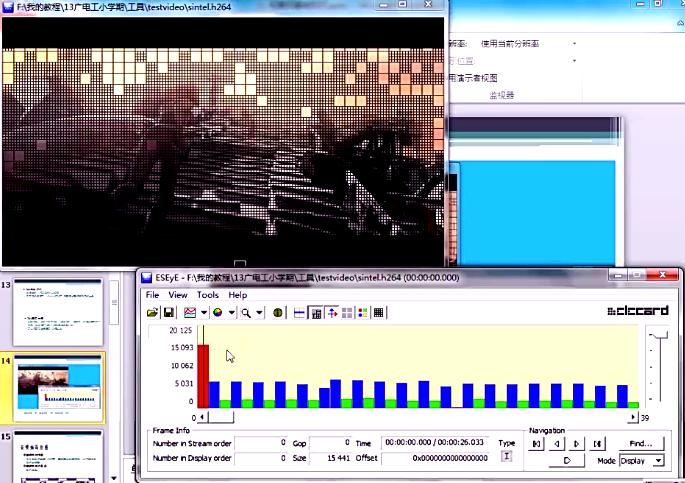
Task: Expand the arrow next to the color pie icon
Action: (x=232, y=313)
